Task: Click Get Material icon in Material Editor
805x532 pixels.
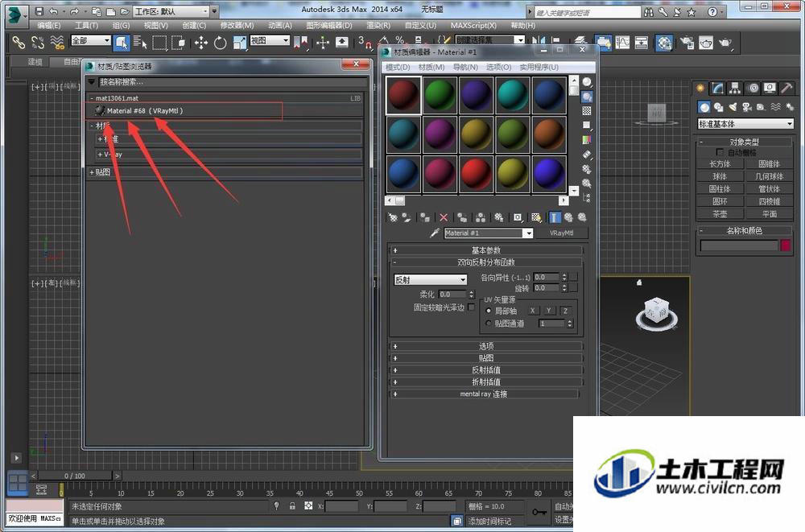Action: pyautogui.click(x=393, y=218)
